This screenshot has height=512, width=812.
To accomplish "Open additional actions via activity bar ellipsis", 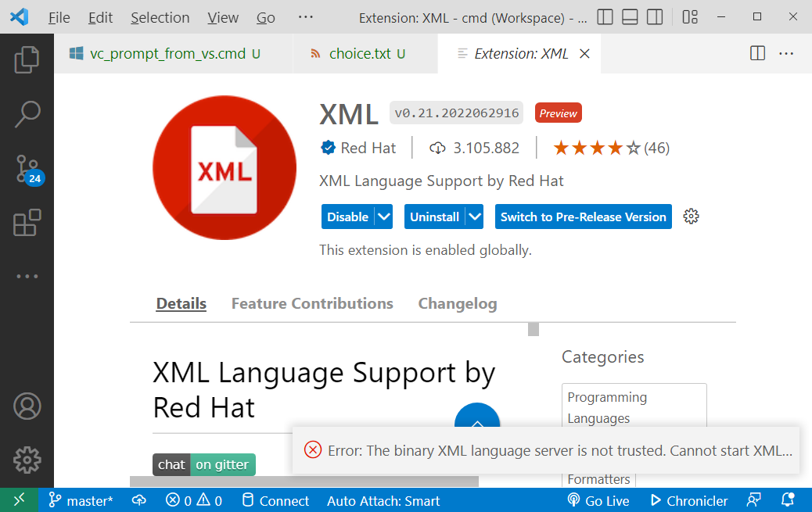I will coord(27,275).
